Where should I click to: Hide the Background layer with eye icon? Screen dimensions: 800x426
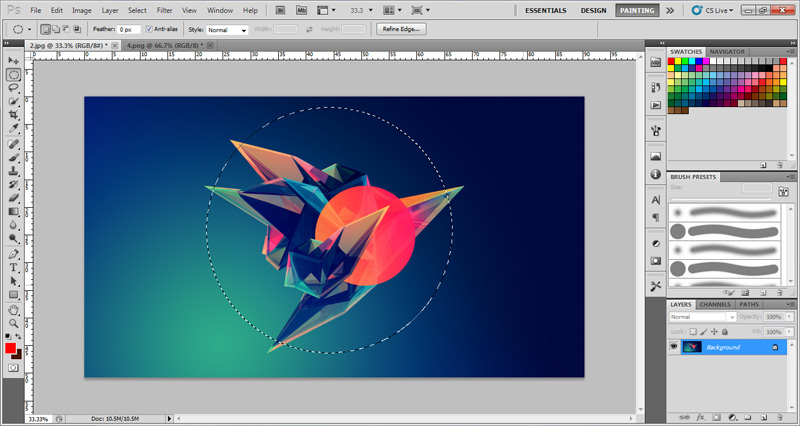coord(674,347)
